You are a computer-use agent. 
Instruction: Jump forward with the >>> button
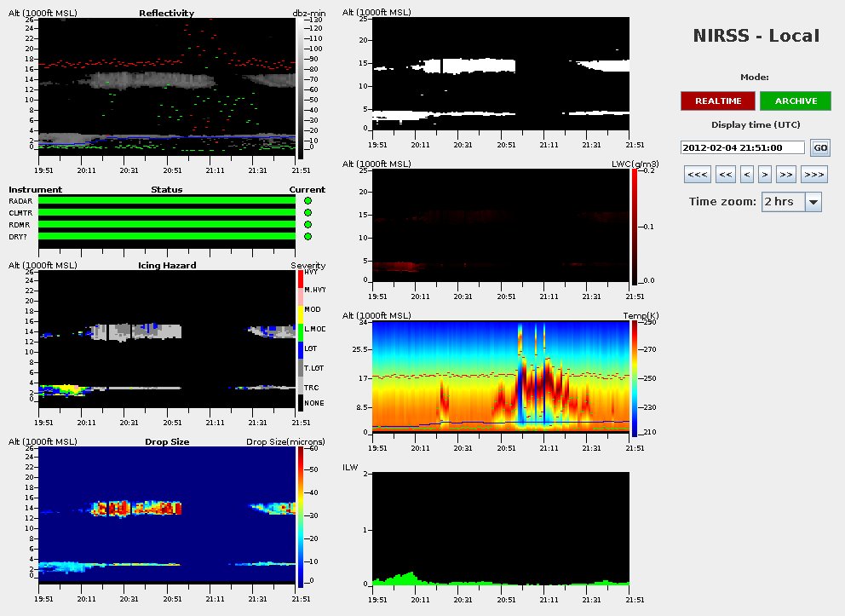pos(814,175)
